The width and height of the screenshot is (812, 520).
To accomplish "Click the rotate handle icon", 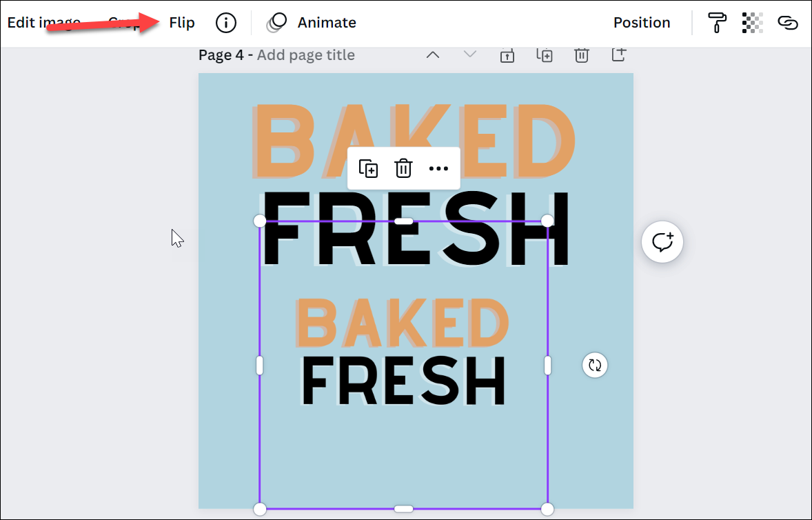I will [x=595, y=365].
